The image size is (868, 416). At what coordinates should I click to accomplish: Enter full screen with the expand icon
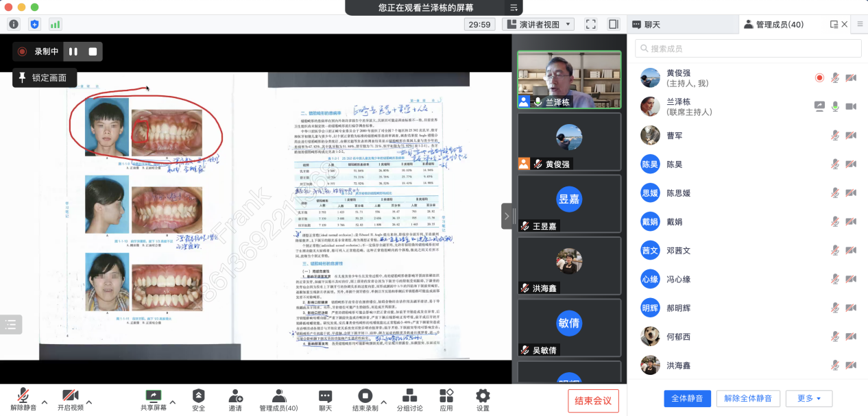tap(590, 24)
